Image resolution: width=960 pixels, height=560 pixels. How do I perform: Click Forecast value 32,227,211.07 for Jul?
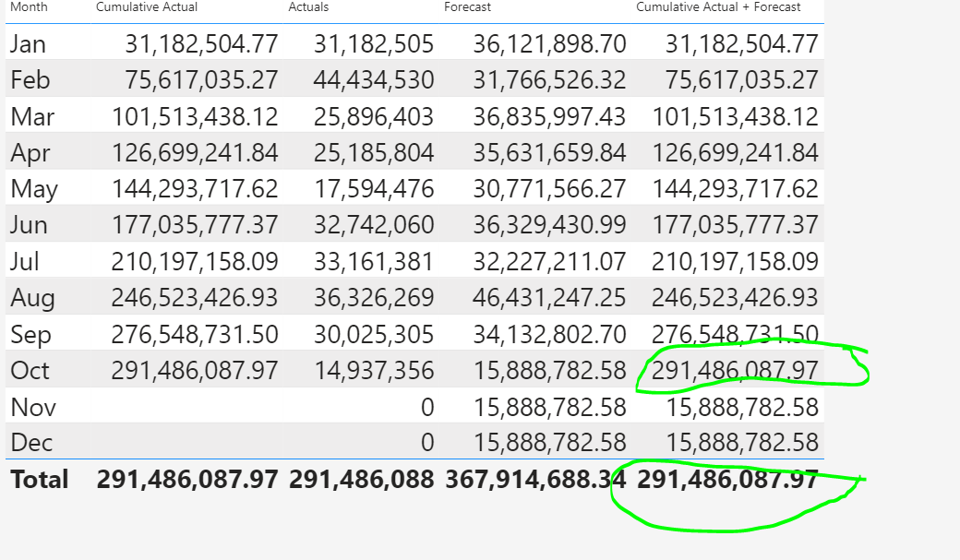click(x=550, y=262)
